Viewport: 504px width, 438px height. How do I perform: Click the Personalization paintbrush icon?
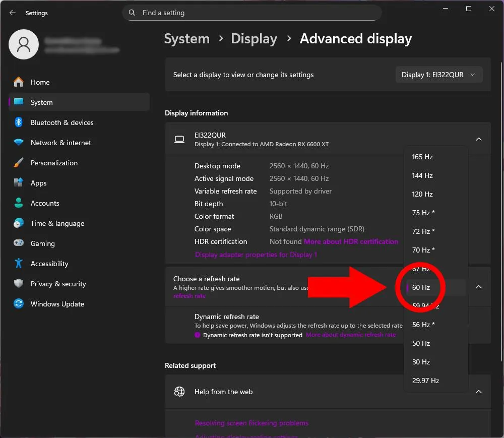pos(19,163)
